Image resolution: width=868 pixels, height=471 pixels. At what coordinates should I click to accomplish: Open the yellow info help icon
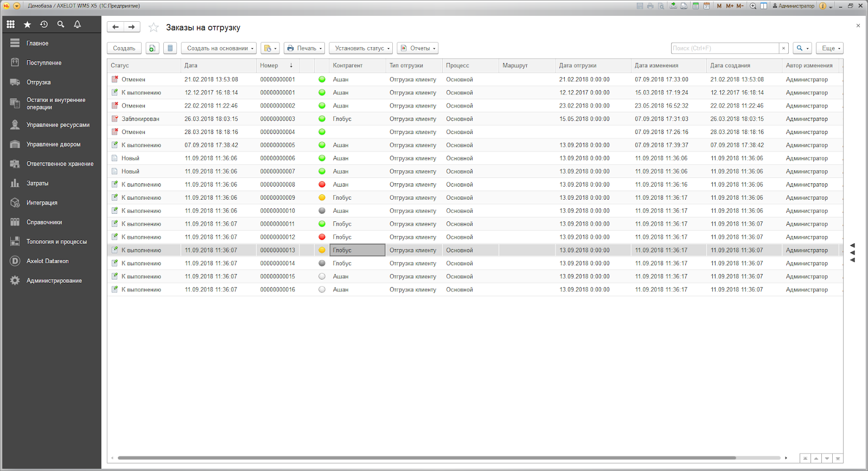tap(822, 6)
